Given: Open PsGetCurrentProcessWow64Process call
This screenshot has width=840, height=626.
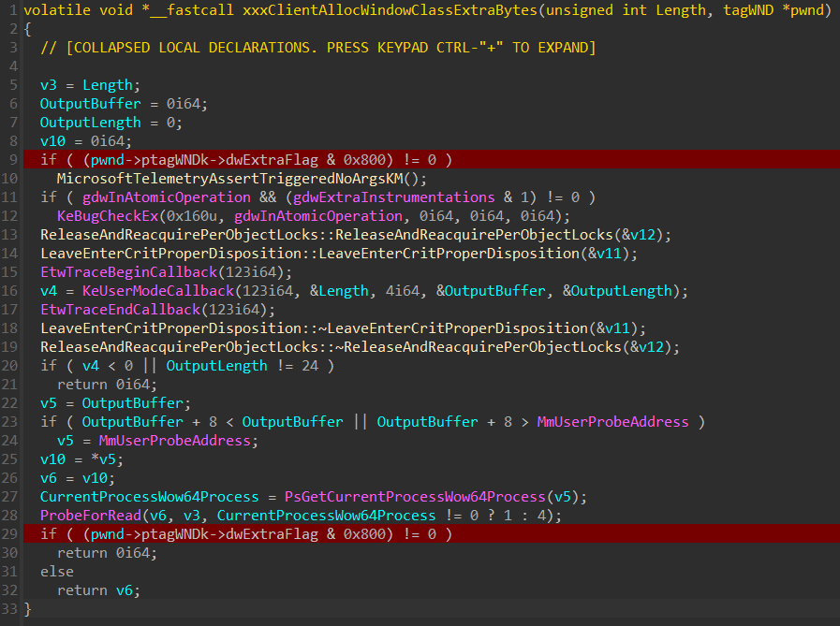Looking at the screenshot, I should point(415,497).
